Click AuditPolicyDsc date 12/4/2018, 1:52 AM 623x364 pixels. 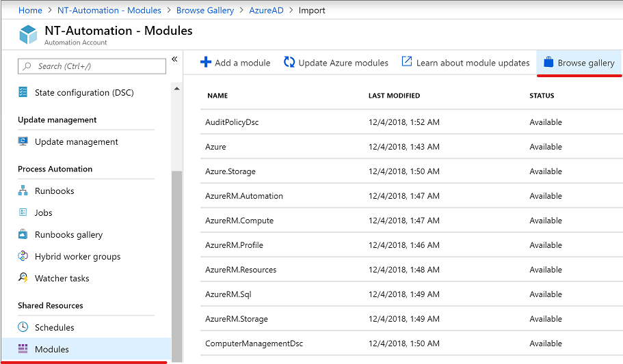pos(404,122)
